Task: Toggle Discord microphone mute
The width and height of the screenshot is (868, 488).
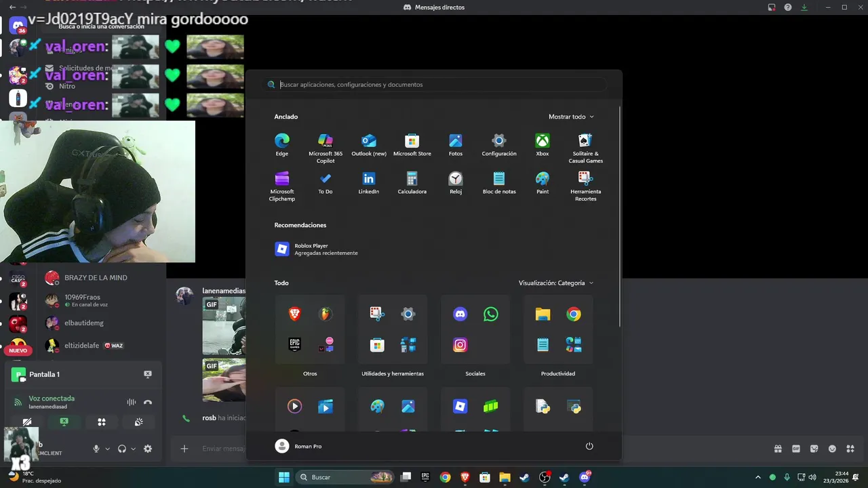Action: 96,449
